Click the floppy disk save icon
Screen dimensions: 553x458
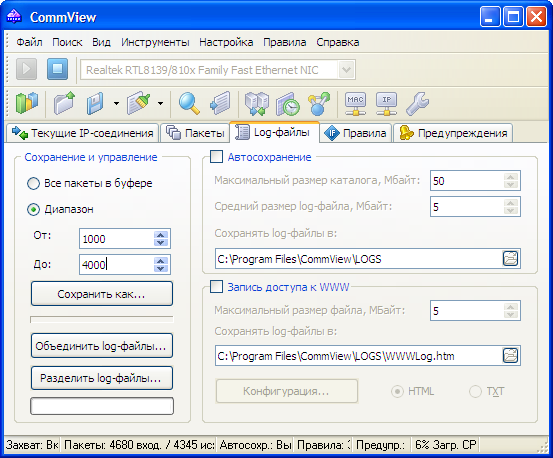click(x=95, y=103)
